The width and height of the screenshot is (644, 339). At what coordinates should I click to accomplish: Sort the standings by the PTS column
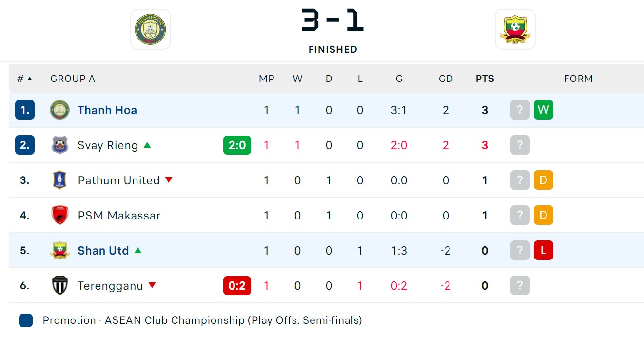click(x=485, y=79)
